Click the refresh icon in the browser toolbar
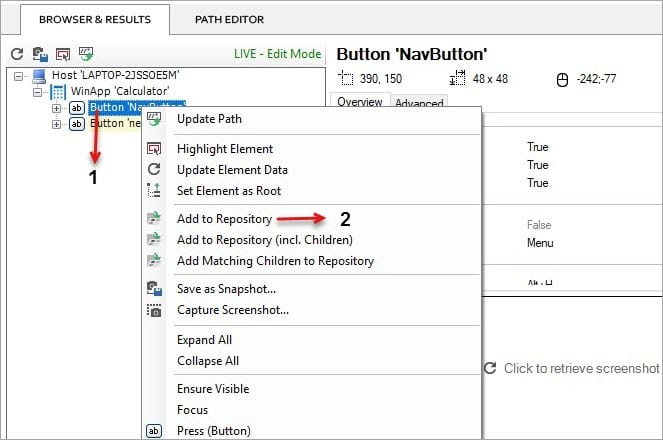Image resolution: width=663 pixels, height=440 pixels. (17, 54)
